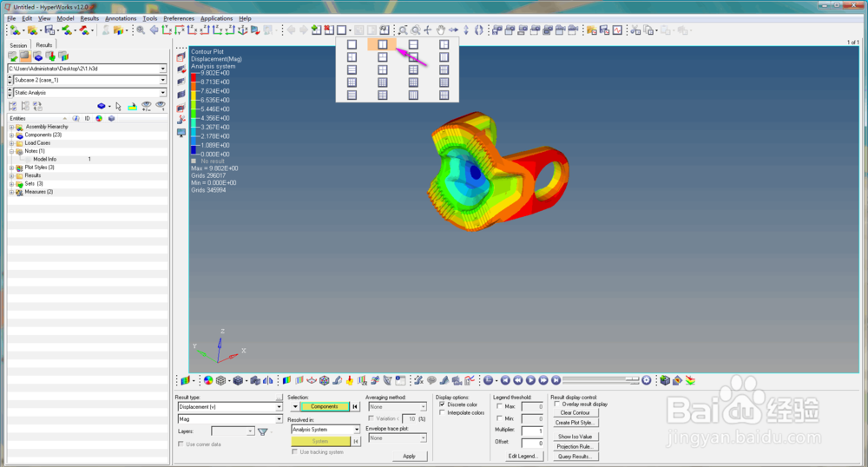Open the Mag component dropdown
The width and height of the screenshot is (868, 467).
[x=279, y=419]
